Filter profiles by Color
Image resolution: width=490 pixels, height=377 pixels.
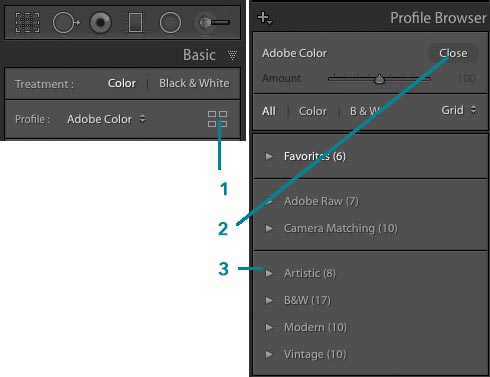312,111
